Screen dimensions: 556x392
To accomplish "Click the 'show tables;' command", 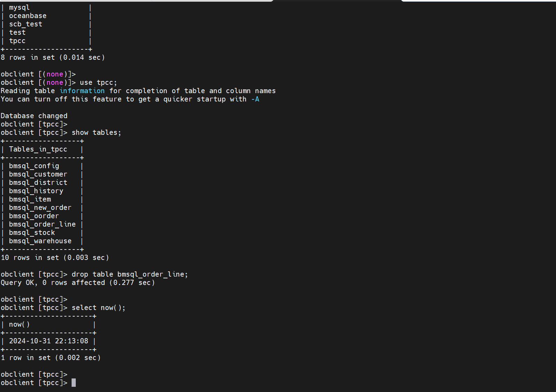I will (97, 132).
